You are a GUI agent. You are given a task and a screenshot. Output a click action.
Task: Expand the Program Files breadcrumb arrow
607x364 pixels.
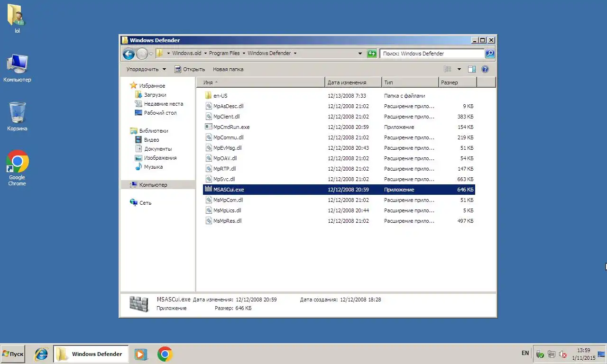point(244,53)
